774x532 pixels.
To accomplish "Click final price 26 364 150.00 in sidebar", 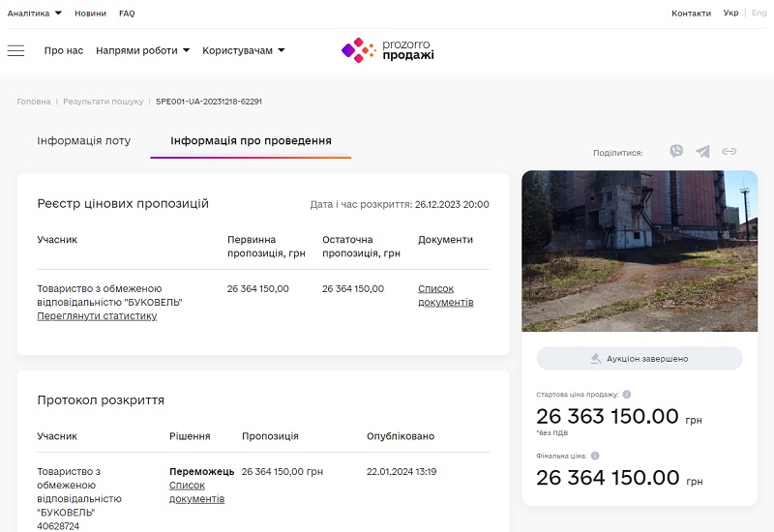I will coord(608,477).
